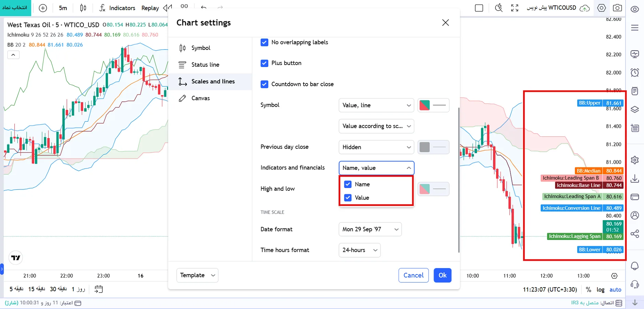Open Previous day close 'Hidden' dropdown
The image size is (644, 309).
point(376,147)
